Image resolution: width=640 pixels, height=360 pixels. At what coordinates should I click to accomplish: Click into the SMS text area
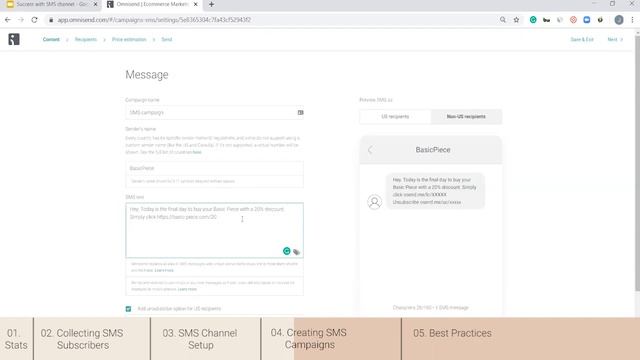(214, 230)
